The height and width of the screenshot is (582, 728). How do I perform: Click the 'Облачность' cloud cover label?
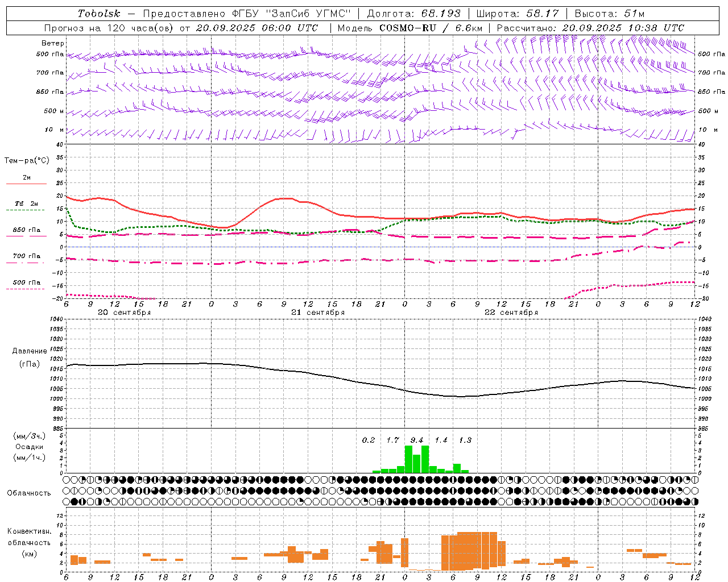coord(29,493)
